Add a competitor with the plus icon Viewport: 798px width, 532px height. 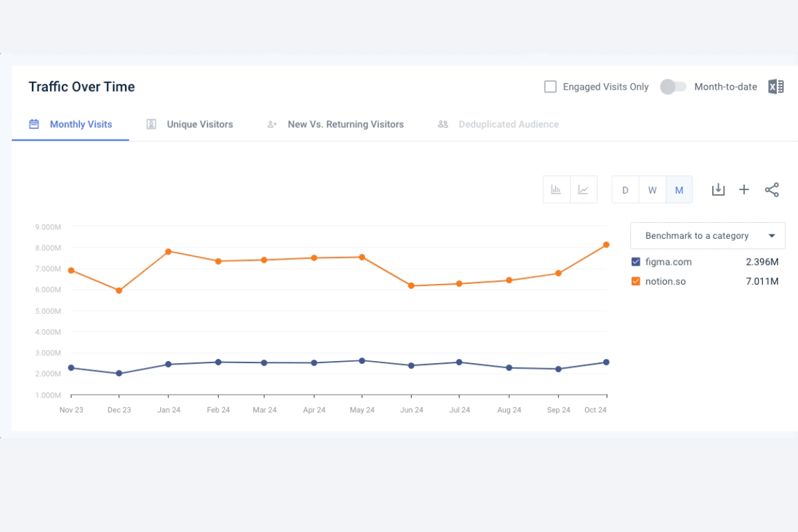(x=744, y=190)
